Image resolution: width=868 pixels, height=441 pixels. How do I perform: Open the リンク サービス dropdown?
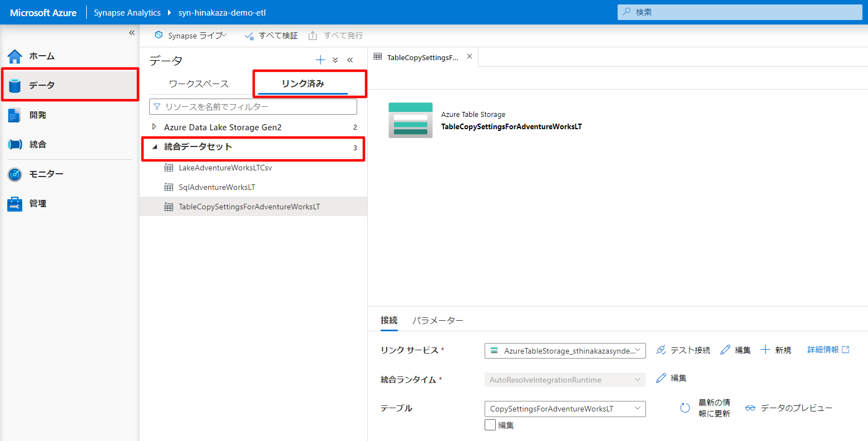[x=565, y=350]
